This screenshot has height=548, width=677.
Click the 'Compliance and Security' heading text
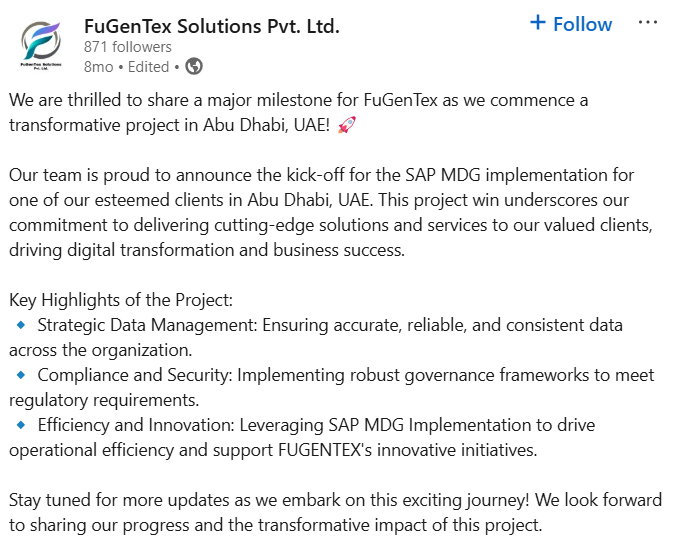point(135,375)
